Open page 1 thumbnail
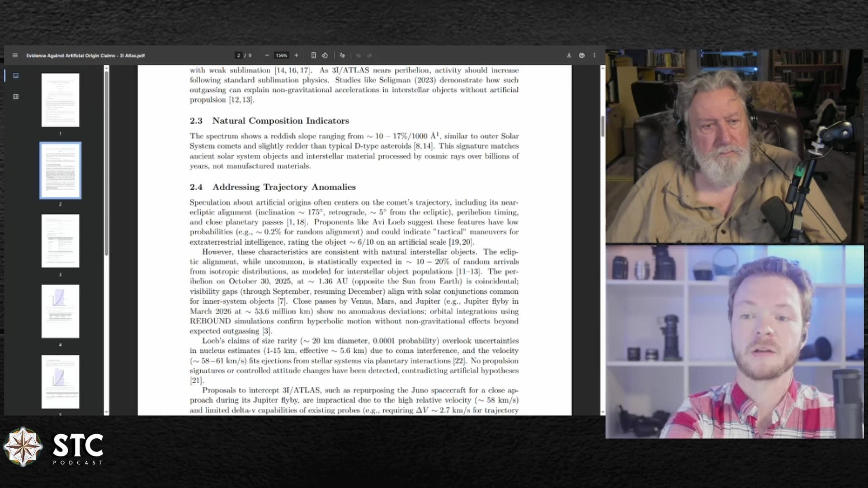The height and width of the screenshot is (488, 868). [60, 100]
